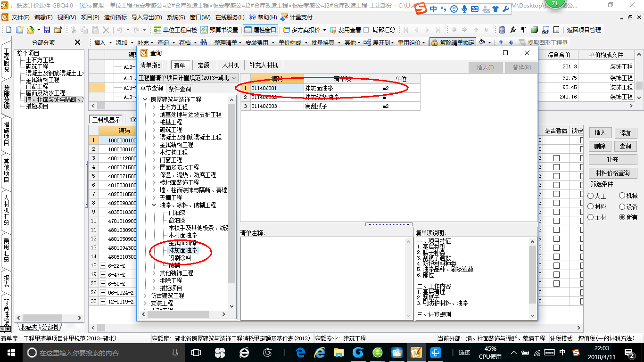Click Internet Explorer icon on taskbar
This screenshot has width=644, height=362.
coord(320,352)
